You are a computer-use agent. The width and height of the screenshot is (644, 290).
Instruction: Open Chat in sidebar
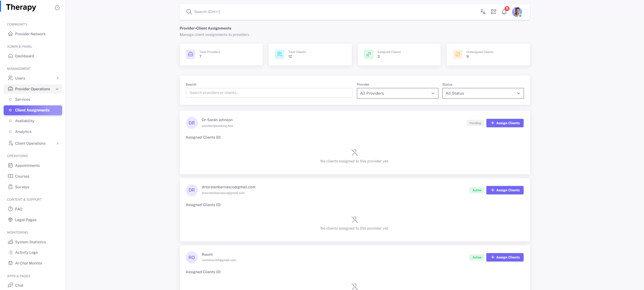click(33, 285)
